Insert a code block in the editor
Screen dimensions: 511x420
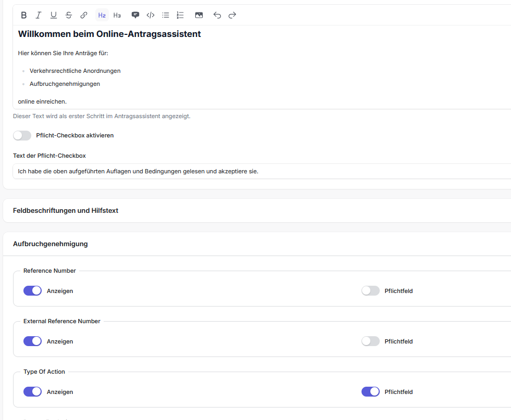(151, 15)
